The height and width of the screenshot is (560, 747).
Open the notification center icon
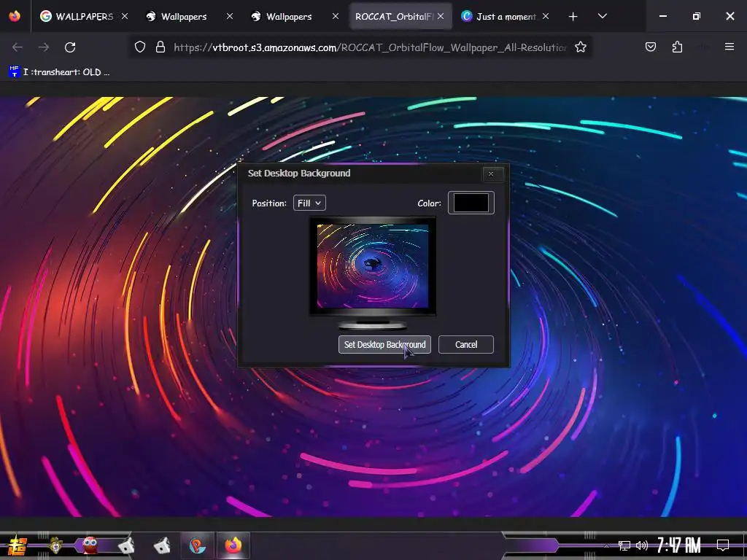point(723,545)
